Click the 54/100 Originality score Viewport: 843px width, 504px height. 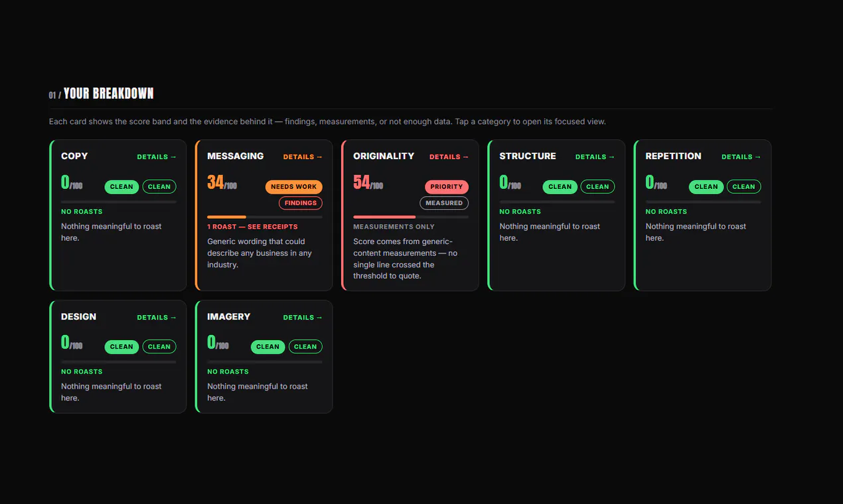pos(368,182)
